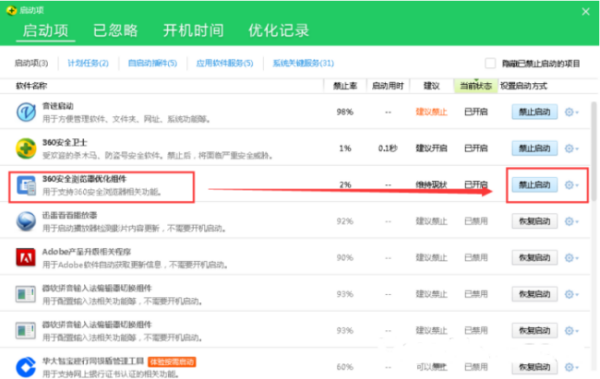
Task: Click the 360 logo in the title bar
Action: pyautogui.click(x=11, y=10)
